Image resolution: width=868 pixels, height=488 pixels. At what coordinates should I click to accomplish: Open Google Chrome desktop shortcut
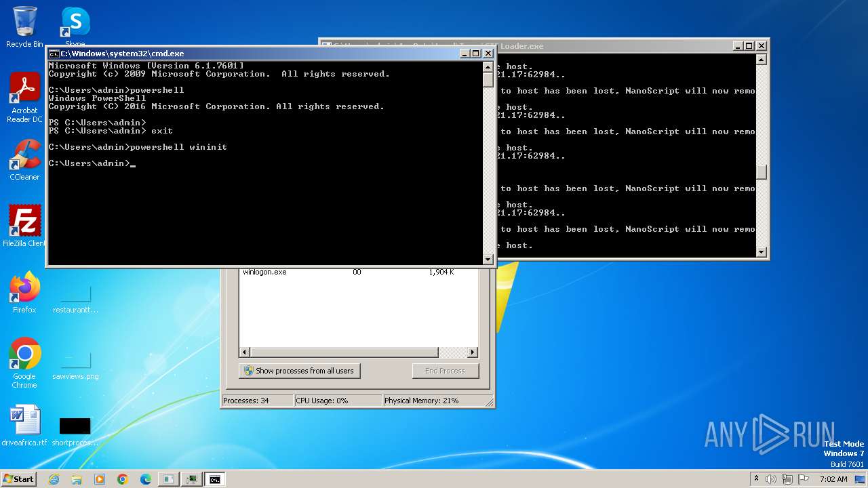pyautogui.click(x=24, y=363)
